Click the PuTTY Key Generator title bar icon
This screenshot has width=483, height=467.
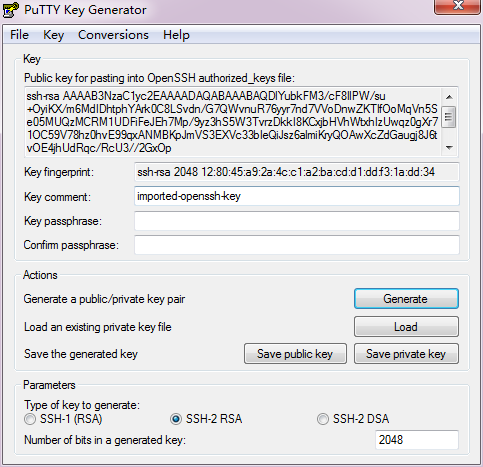(x=11, y=9)
